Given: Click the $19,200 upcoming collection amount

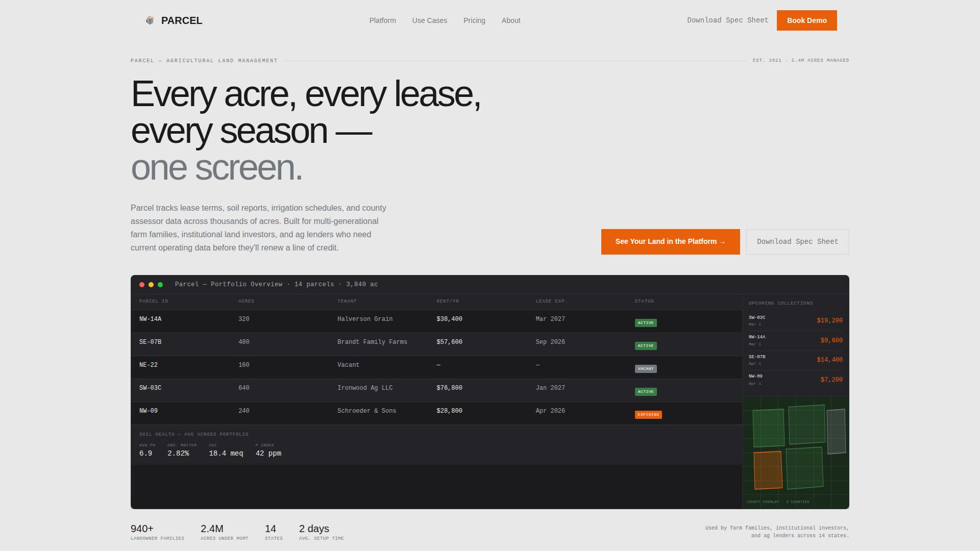Looking at the screenshot, I should tap(829, 320).
